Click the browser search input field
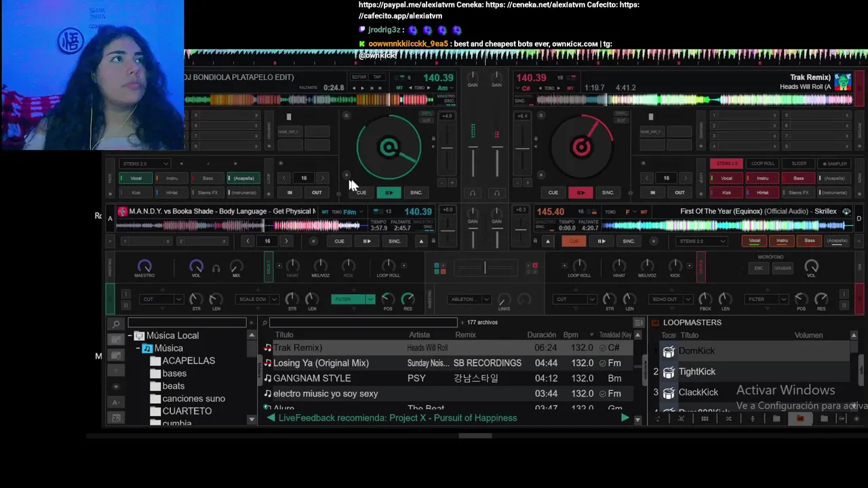868x488 pixels. pos(363,323)
